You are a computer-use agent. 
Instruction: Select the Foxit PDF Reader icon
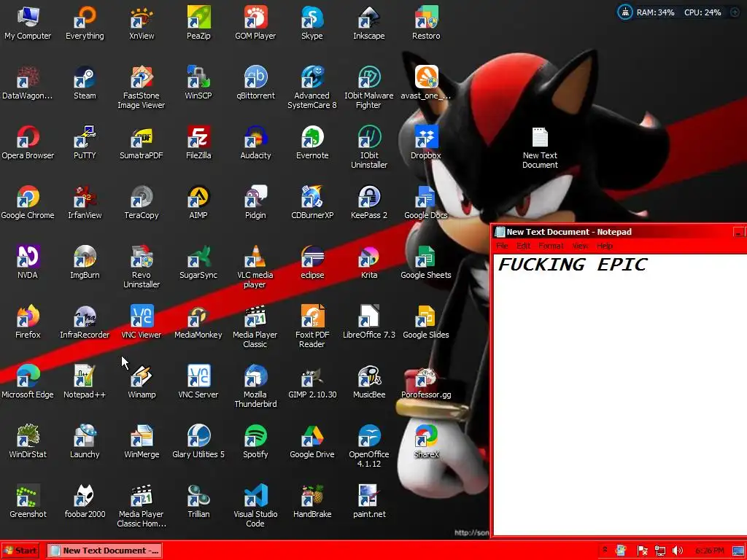point(312,327)
